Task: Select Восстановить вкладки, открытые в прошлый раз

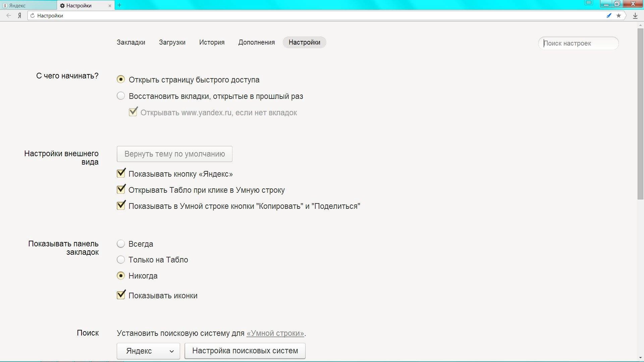Action: [121, 96]
